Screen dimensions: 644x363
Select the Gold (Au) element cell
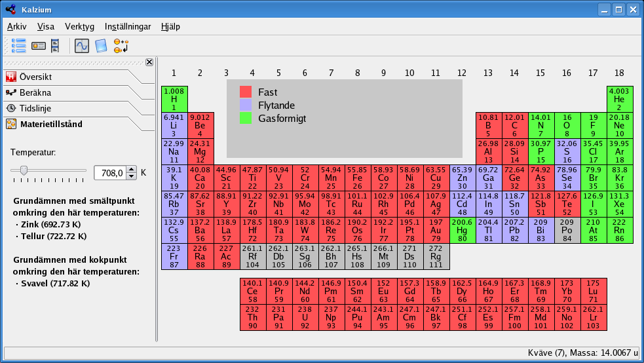[x=436, y=230]
